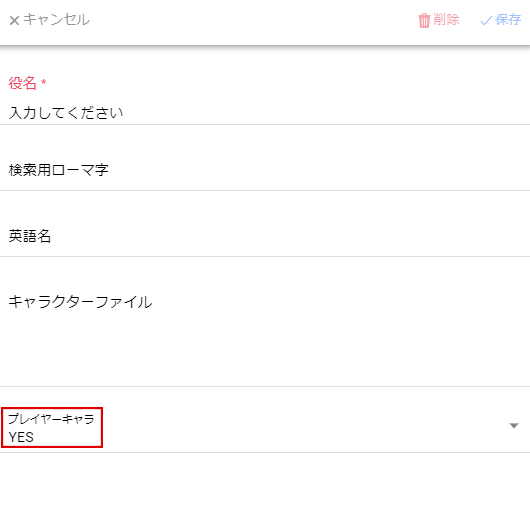Open the プレイヤーキャラ select by its label
Image resolution: width=530 pixels, height=529 pixels.
[51, 419]
